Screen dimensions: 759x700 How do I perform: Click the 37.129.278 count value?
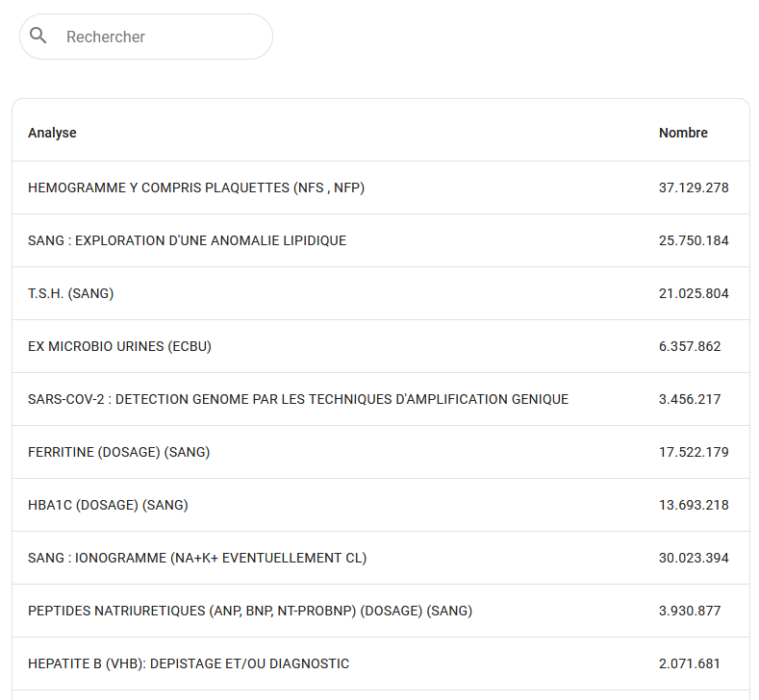click(694, 187)
